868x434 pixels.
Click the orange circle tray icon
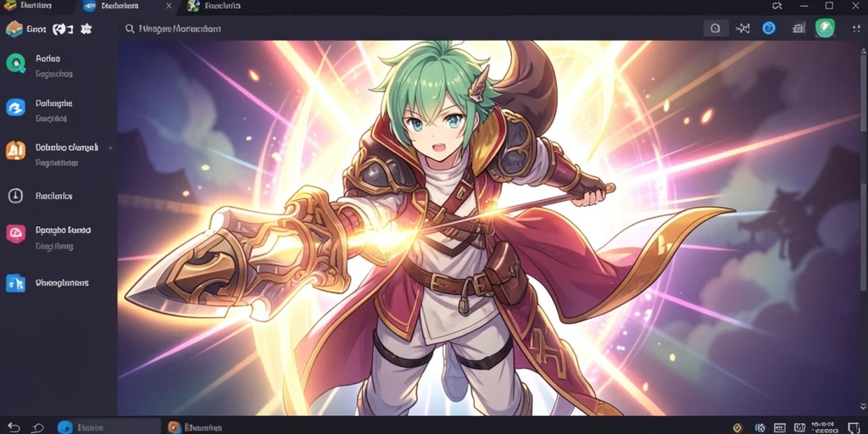click(737, 427)
